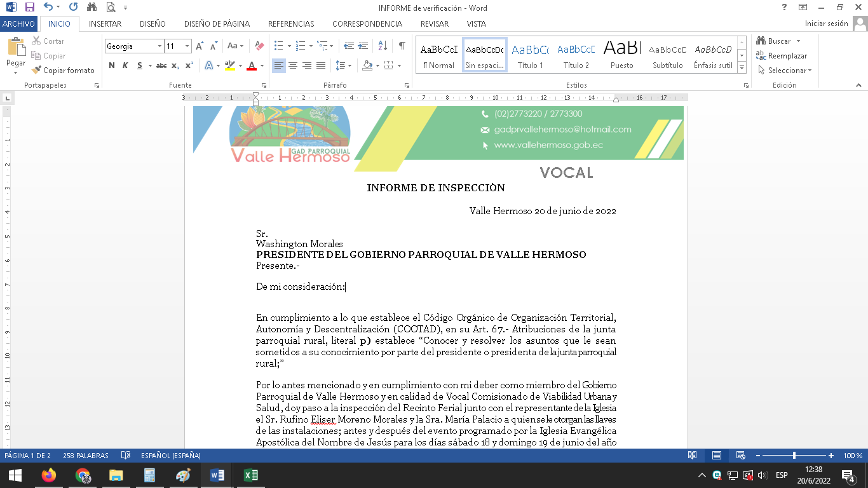Apply the Título 1 style thumbnail
Viewport: 868px width, 488px height.
(530, 55)
